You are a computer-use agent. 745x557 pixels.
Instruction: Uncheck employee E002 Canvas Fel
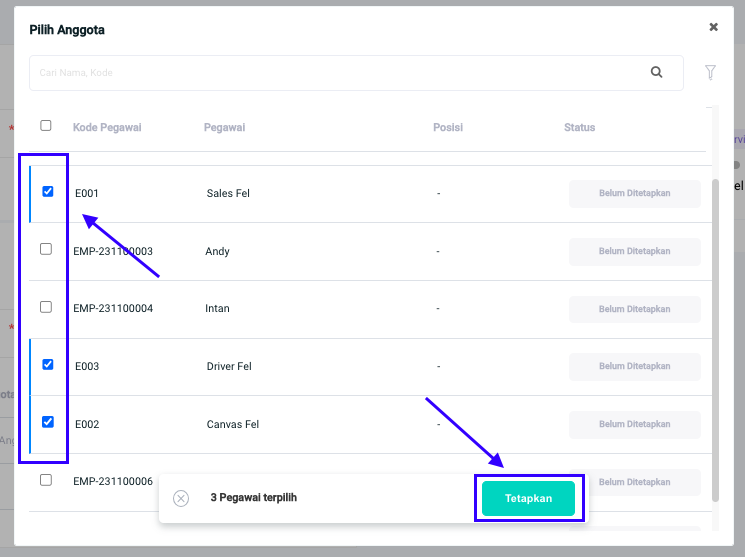(47, 422)
